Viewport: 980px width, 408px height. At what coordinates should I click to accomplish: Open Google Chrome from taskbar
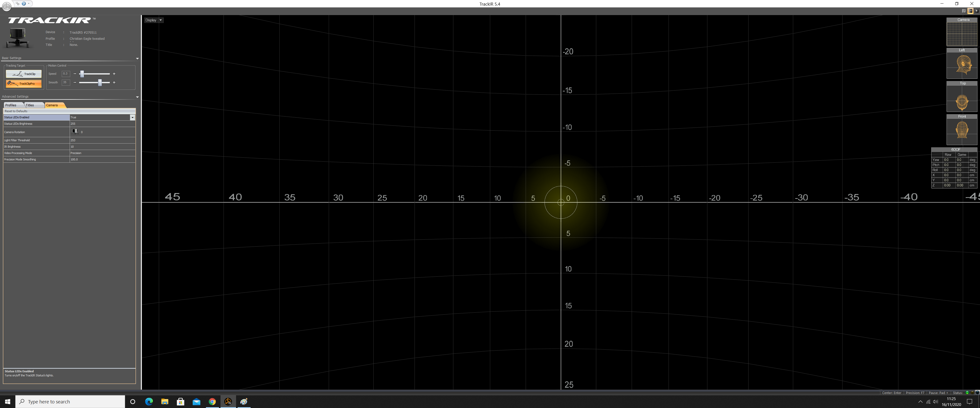tap(212, 402)
